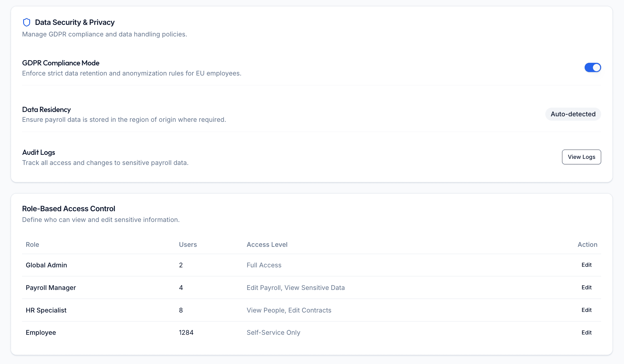Click the Users column header

pos(188,244)
